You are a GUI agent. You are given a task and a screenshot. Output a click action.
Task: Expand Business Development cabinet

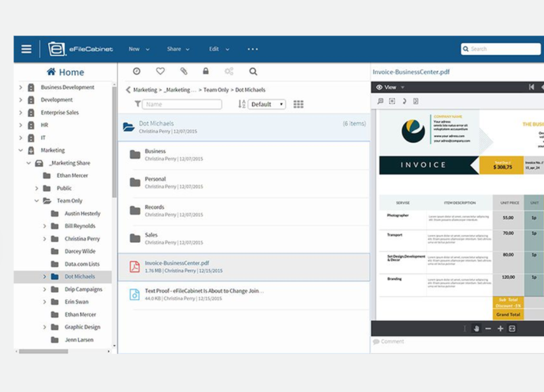click(21, 87)
